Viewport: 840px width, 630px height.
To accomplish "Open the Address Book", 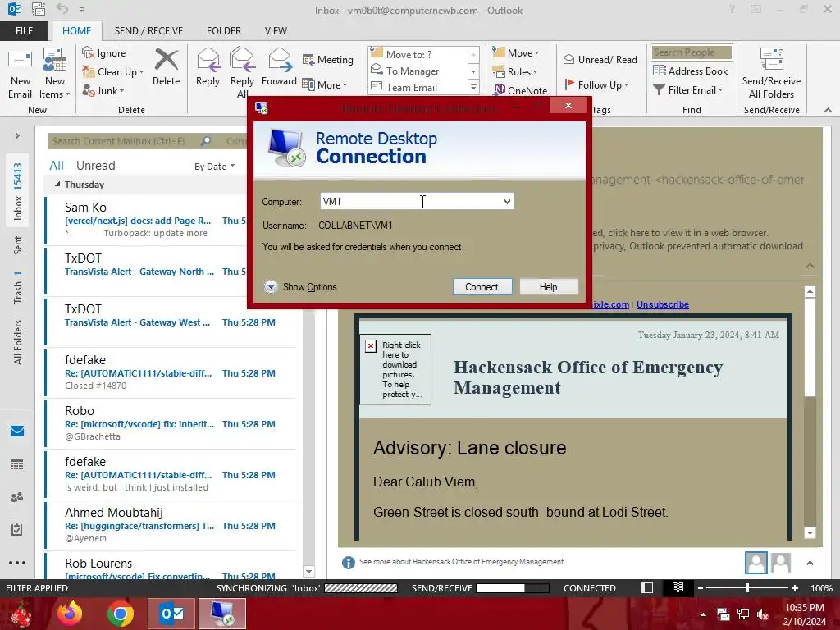I will pos(691,71).
